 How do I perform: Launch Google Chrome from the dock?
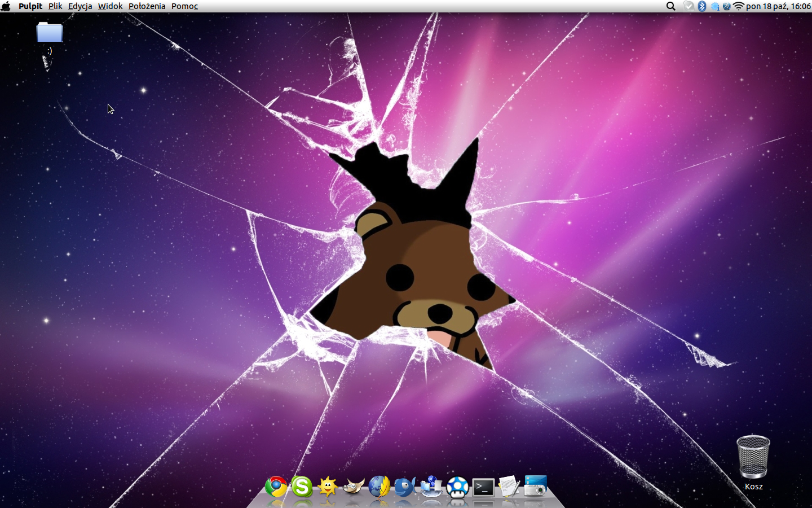[x=276, y=487]
